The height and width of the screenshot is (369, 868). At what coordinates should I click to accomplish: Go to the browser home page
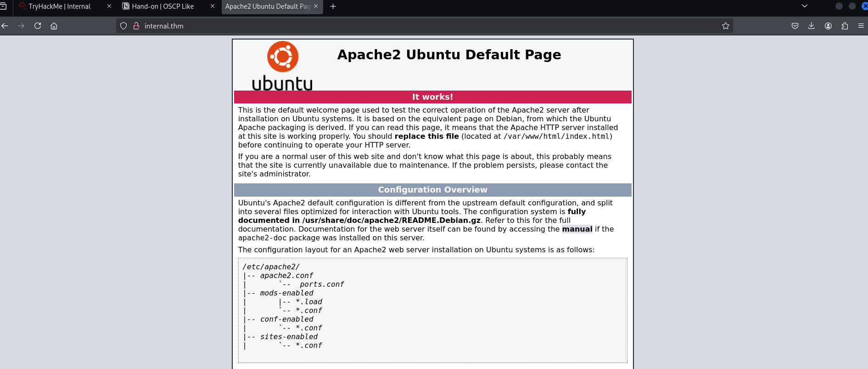click(54, 26)
